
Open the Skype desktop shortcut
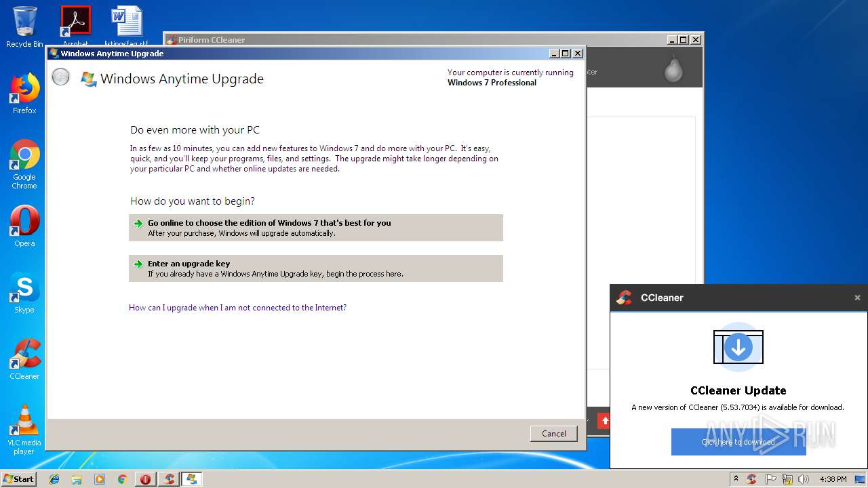tap(24, 293)
